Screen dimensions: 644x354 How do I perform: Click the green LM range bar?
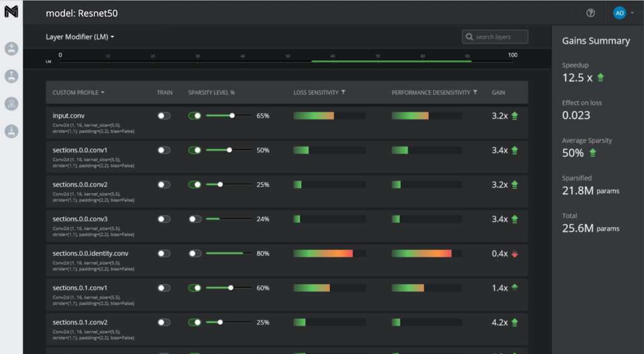pyautogui.click(x=391, y=61)
